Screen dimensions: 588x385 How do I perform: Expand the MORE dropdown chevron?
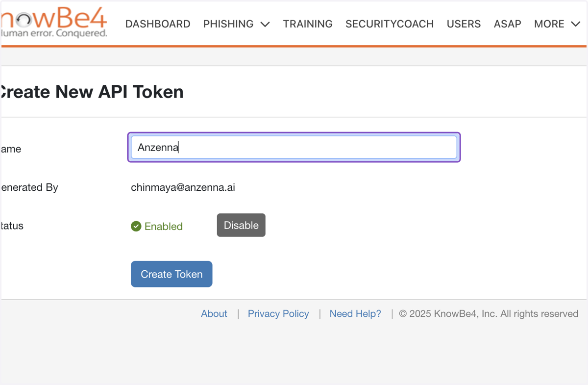pos(575,25)
